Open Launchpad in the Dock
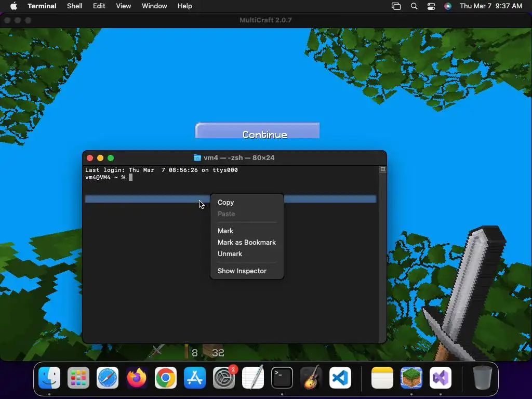The height and width of the screenshot is (399, 532). [78, 378]
